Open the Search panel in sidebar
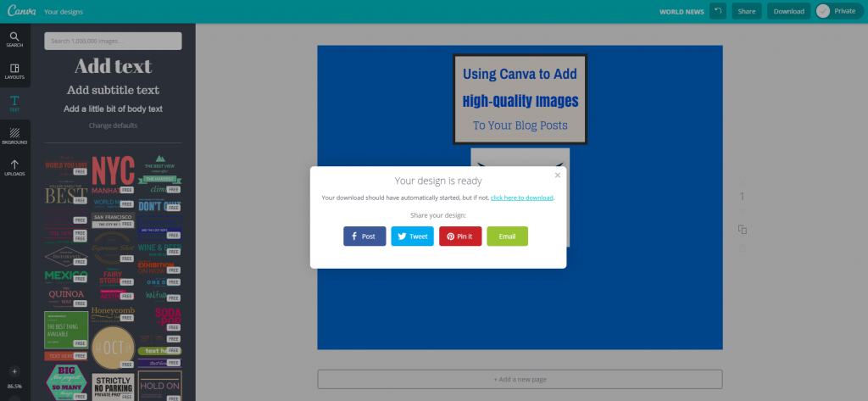This screenshot has height=401, width=868. [x=15, y=39]
